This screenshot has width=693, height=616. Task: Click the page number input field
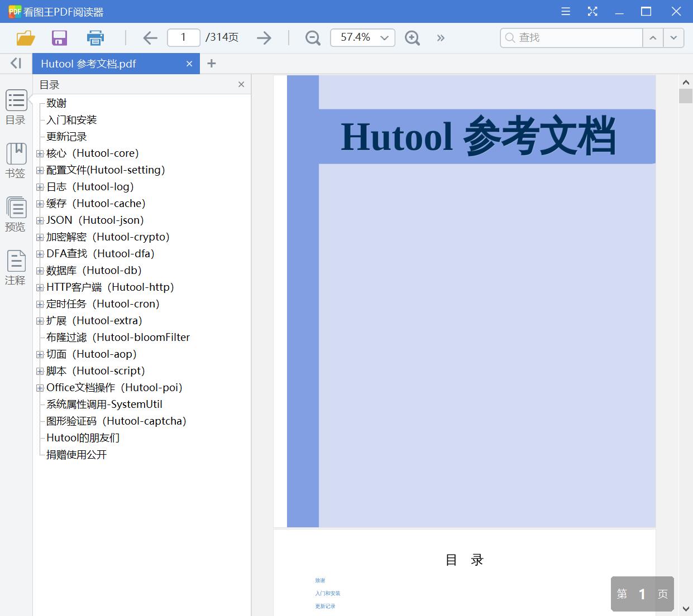184,37
